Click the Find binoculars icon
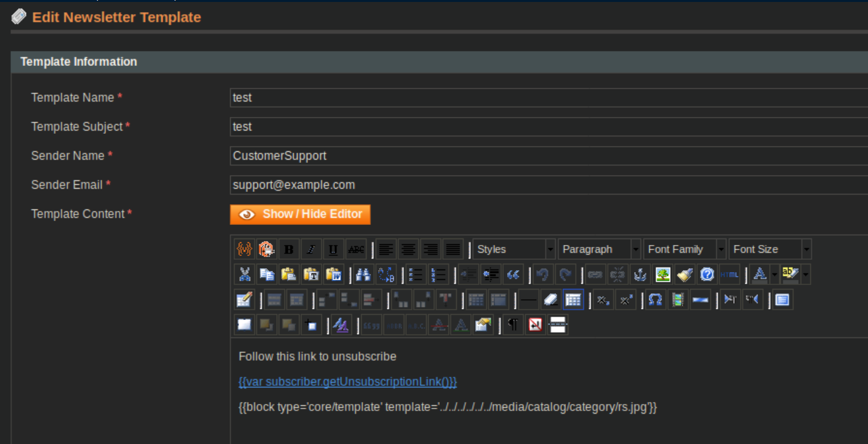 click(x=363, y=275)
